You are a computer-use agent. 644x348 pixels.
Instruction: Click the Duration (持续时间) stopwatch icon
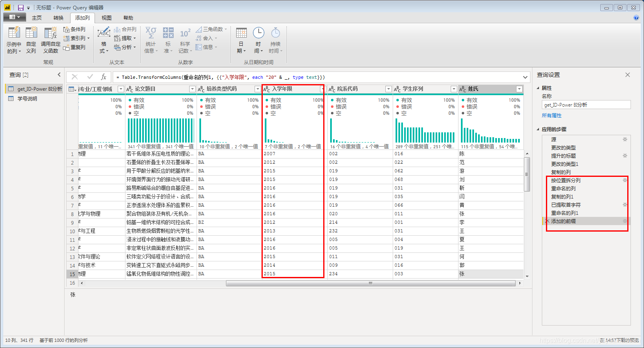(276, 33)
